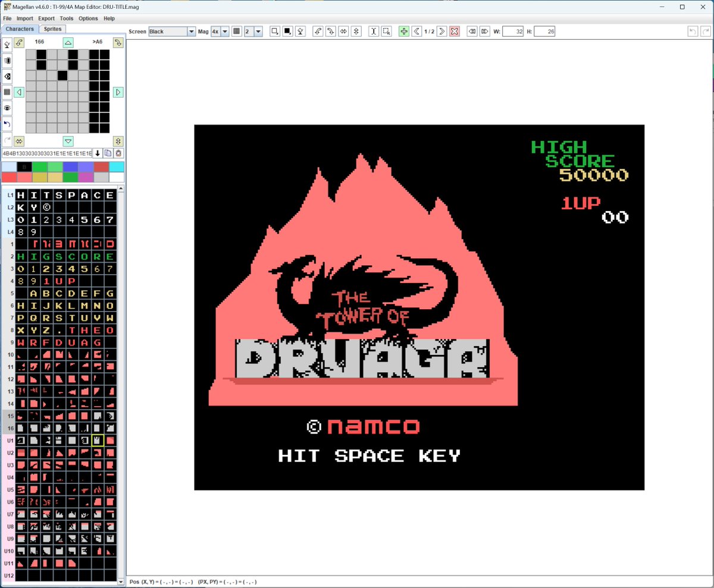Click the map width W field

(x=512, y=32)
